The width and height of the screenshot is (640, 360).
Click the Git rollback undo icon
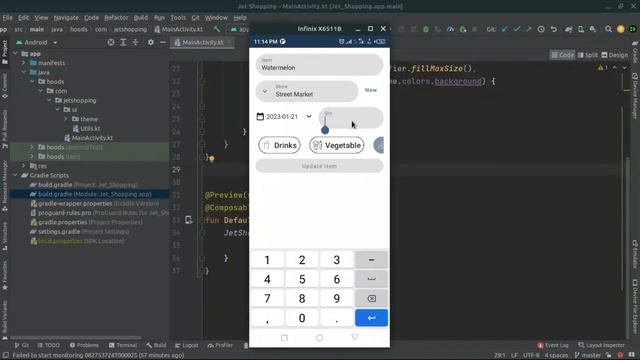553,29
